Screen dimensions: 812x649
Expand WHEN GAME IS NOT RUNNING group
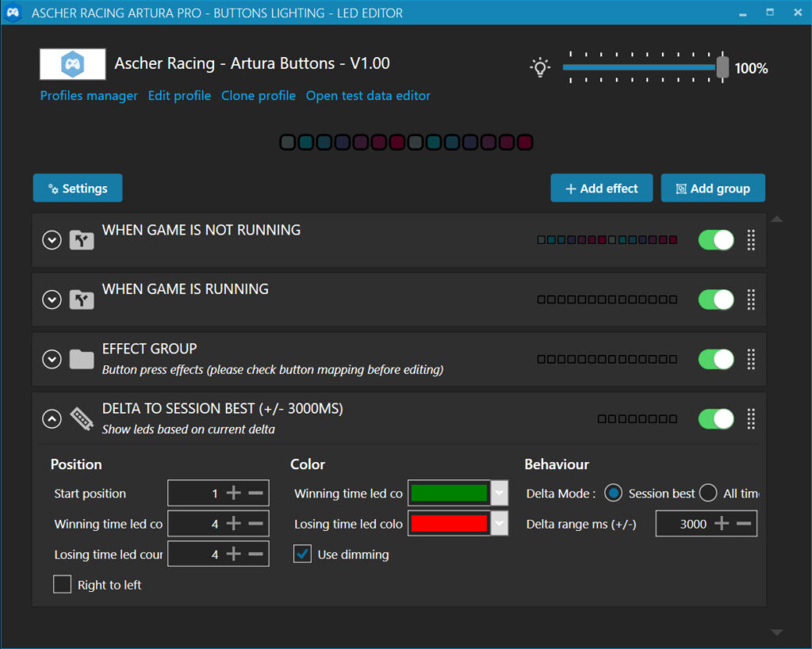[52, 240]
